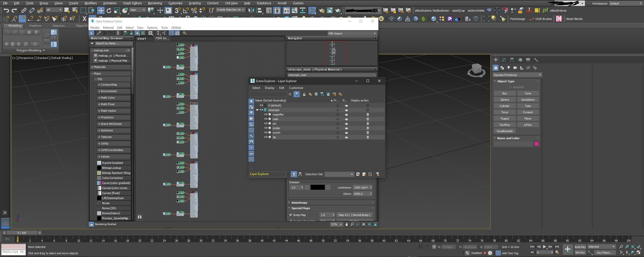Click the pink object color swatch
The width and height of the screenshot is (644, 257).
coord(537,144)
